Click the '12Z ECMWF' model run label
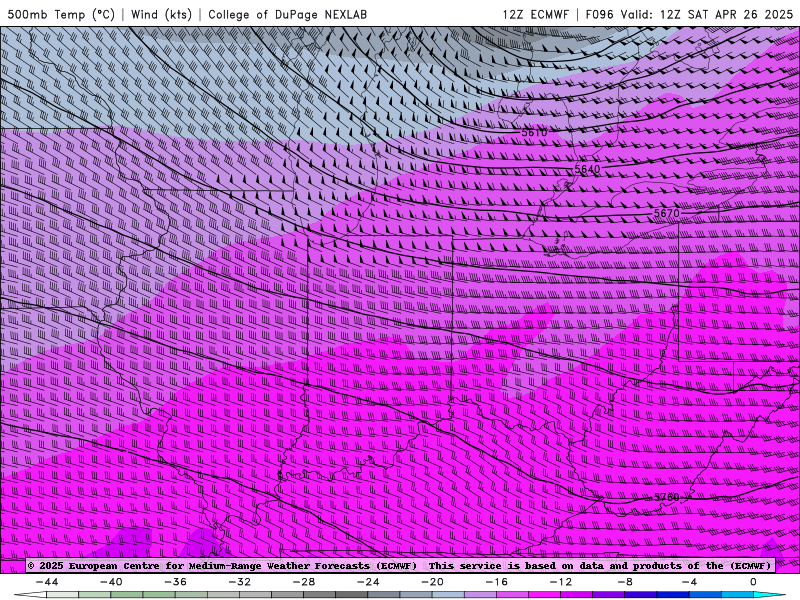The image size is (800, 600). pos(535,14)
